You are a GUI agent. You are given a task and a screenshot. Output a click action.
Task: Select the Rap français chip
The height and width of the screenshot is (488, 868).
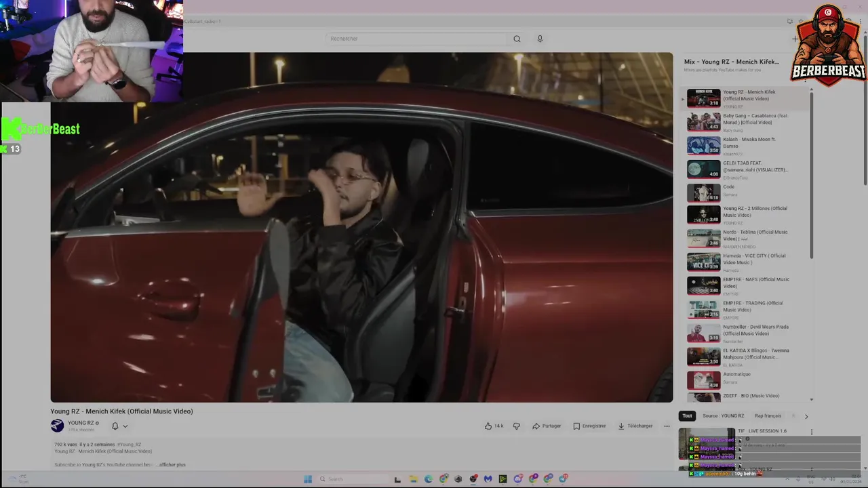pyautogui.click(x=768, y=415)
